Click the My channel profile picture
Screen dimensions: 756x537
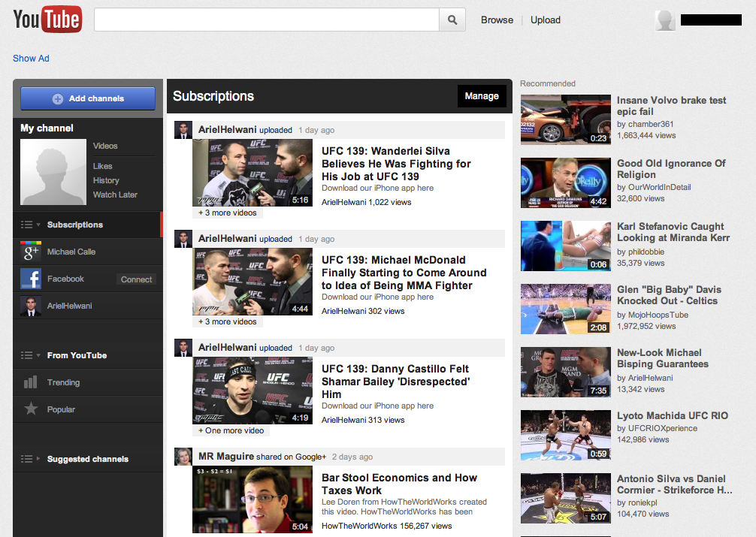53,172
